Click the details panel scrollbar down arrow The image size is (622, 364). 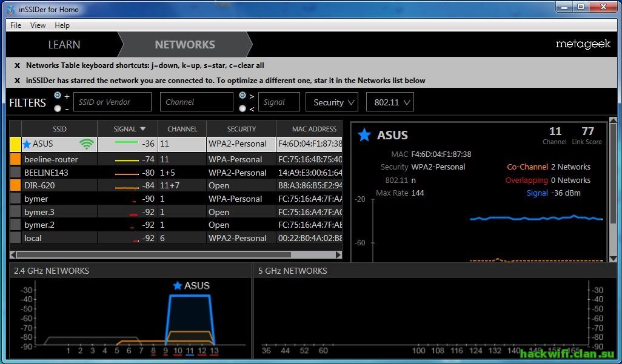tap(613, 258)
